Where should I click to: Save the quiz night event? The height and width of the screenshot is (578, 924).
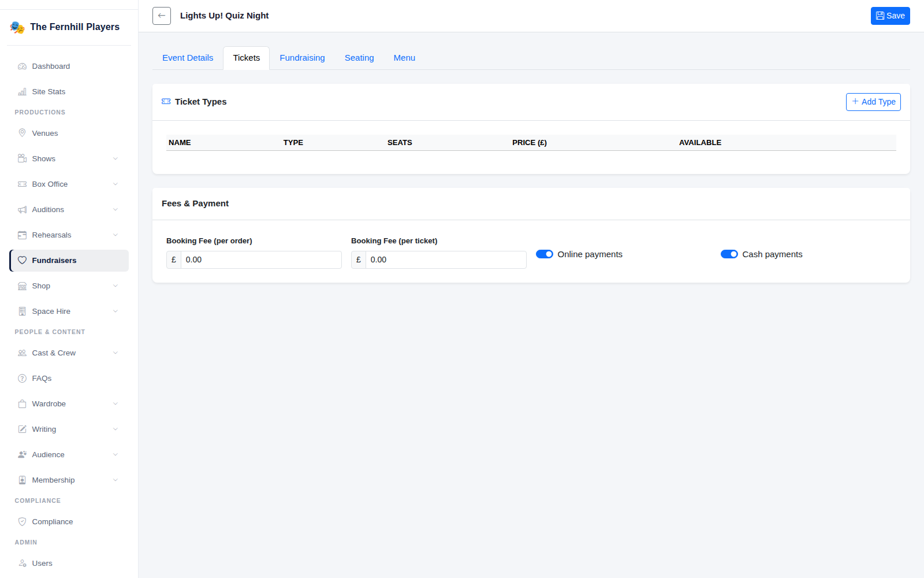[x=891, y=16]
